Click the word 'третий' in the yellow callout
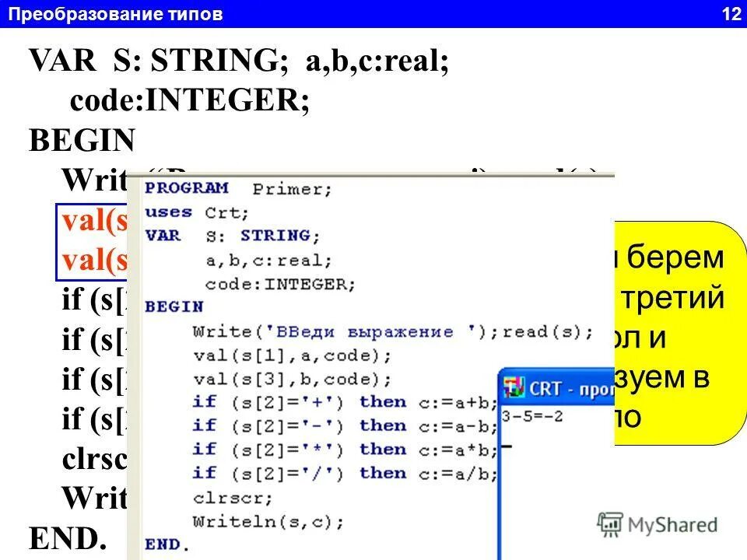The width and height of the screenshot is (747, 560). 672,298
